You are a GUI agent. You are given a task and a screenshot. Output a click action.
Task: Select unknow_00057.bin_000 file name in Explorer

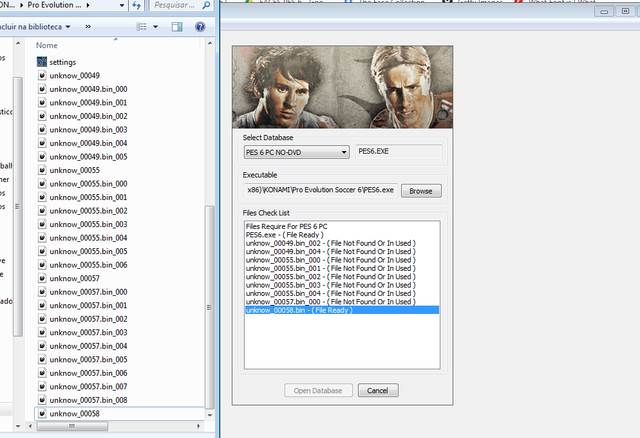(88, 292)
